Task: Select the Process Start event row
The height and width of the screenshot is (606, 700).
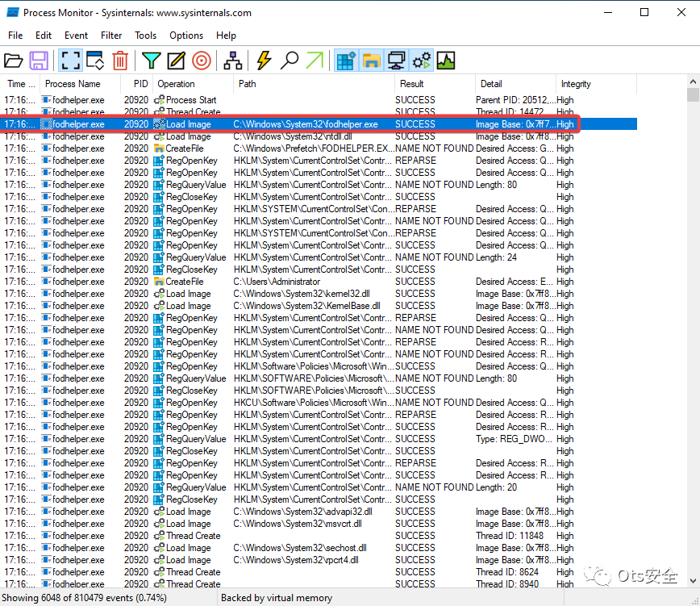Action: (x=319, y=100)
